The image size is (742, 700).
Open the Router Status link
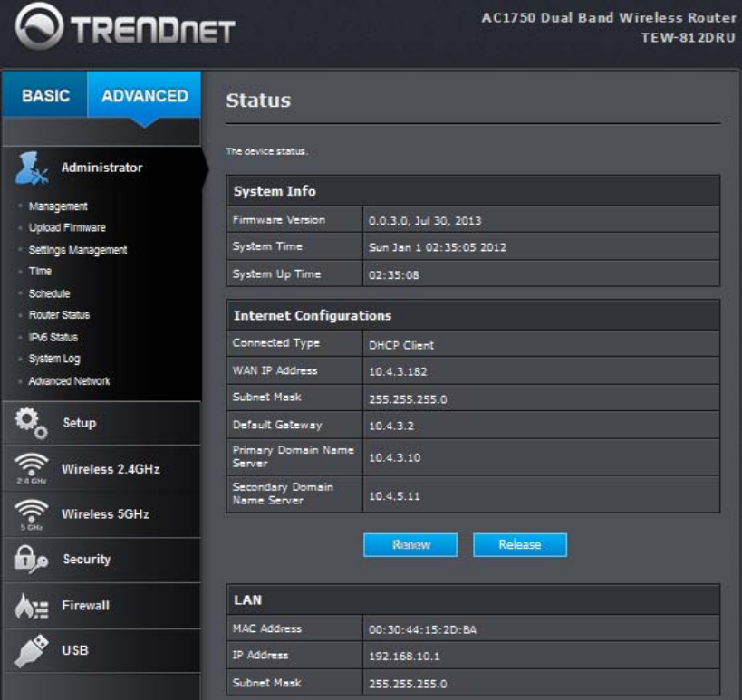tap(59, 314)
